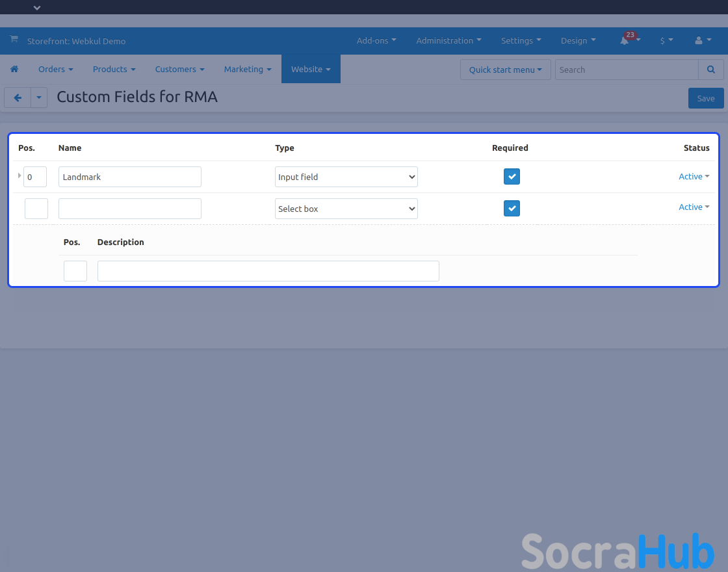Screen dimensions: 728x572
Task: Expand the top bar chevron arrow
Action: 37,8
